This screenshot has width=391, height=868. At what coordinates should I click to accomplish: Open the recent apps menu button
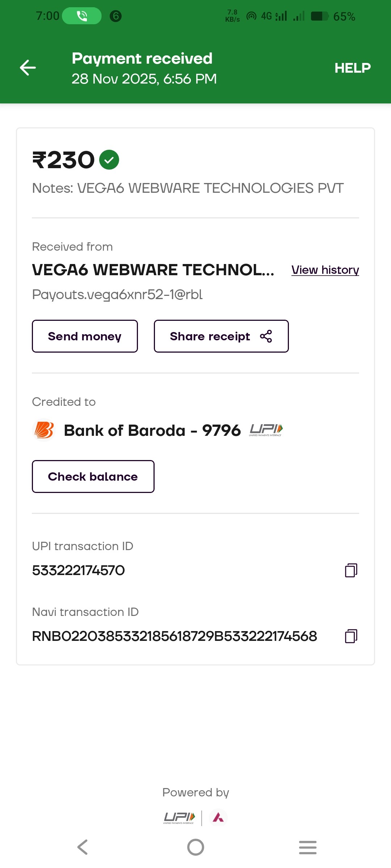point(308,847)
